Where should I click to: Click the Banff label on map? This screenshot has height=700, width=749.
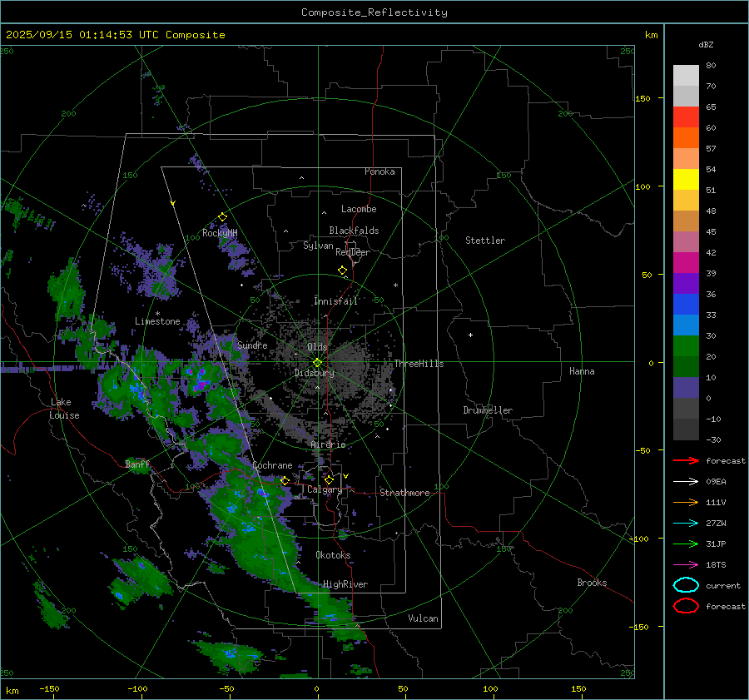137,464
